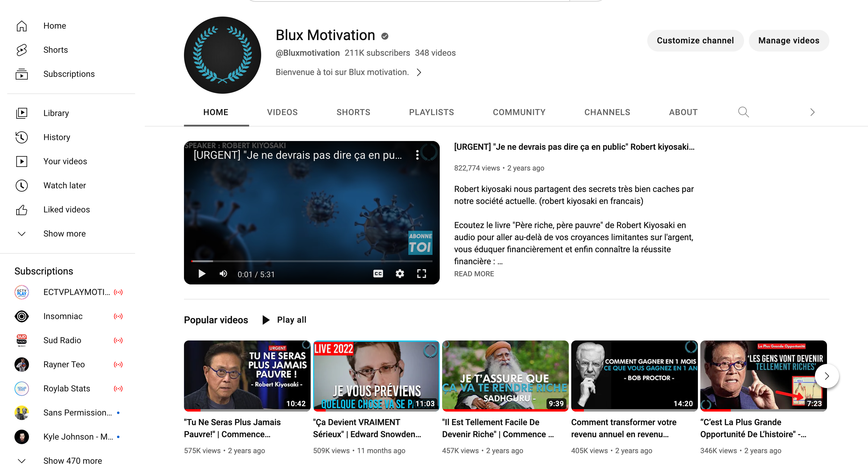The width and height of the screenshot is (868, 464).
Task: Open the Edward Snowden video thumbnail
Action: tap(376, 376)
